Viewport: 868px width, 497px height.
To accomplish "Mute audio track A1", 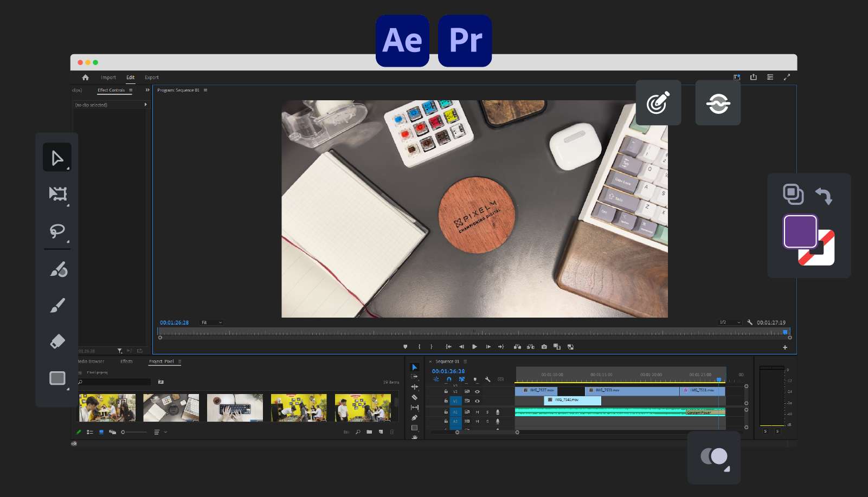I will pyautogui.click(x=477, y=412).
